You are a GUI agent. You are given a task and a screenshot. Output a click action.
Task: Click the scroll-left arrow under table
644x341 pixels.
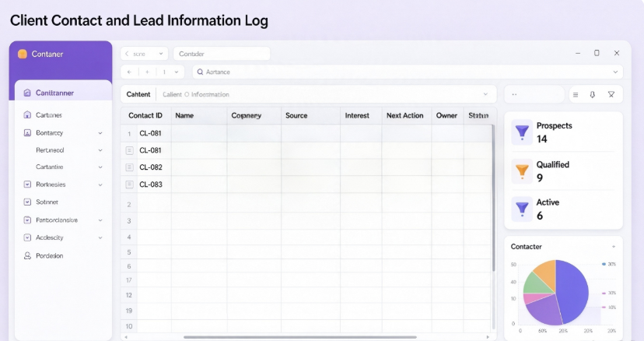point(126,337)
